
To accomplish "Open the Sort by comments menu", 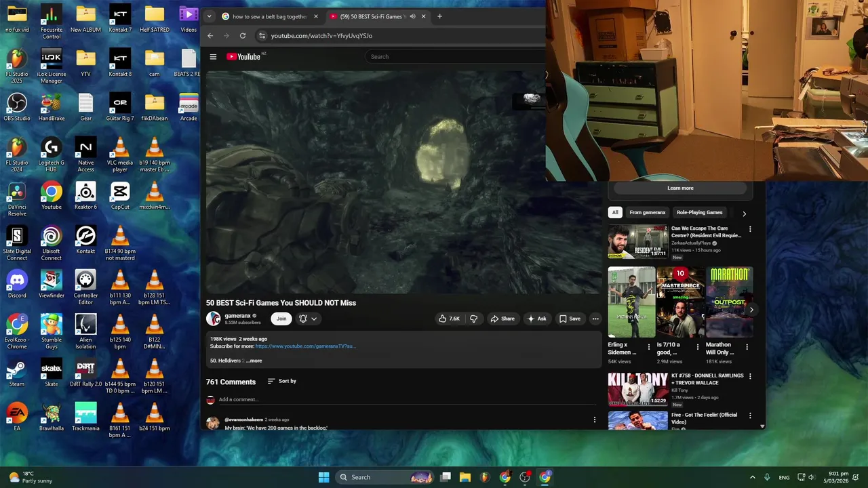I will pyautogui.click(x=282, y=381).
